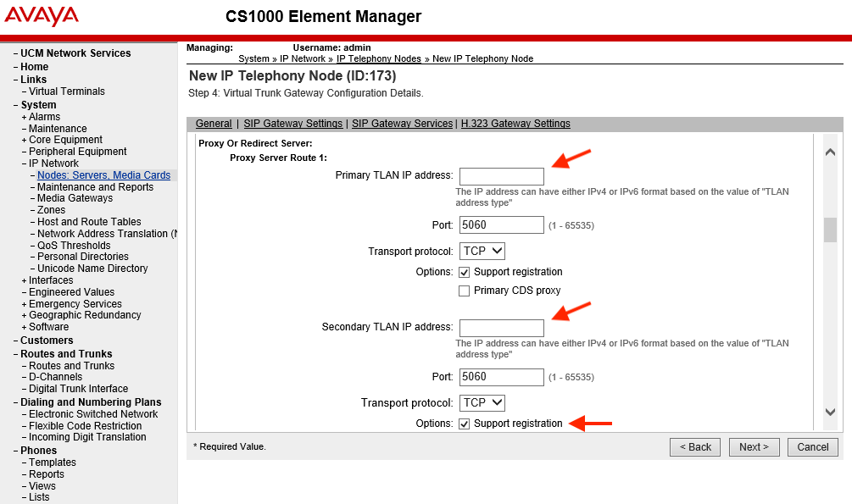The width and height of the screenshot is (852, 504).
Task: Open Digital Trunk Interface
Action: click(78, 389)
